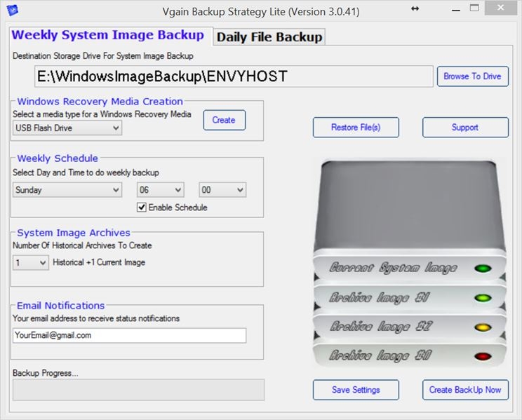Click the Backup Progress bar

[138, 390]
